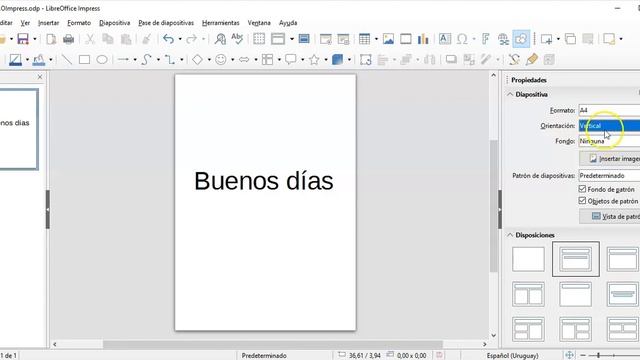Select the star shapes tool

314,60
